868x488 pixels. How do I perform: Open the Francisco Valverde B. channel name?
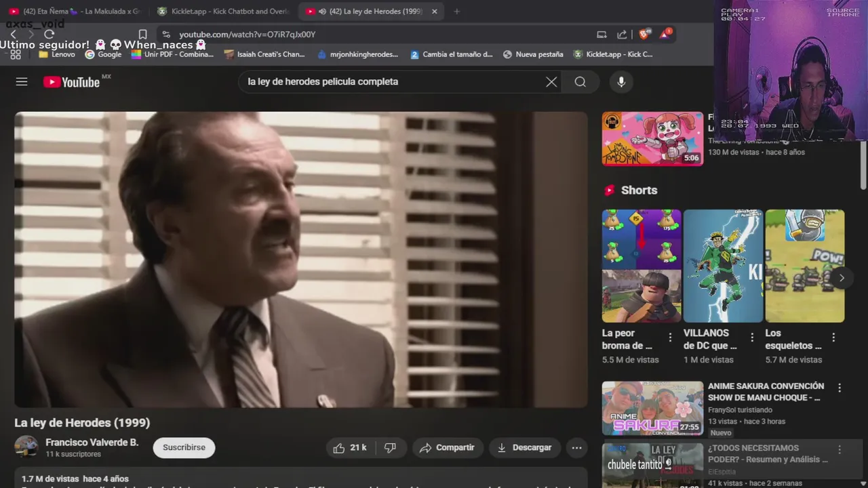tap(92, 442)
